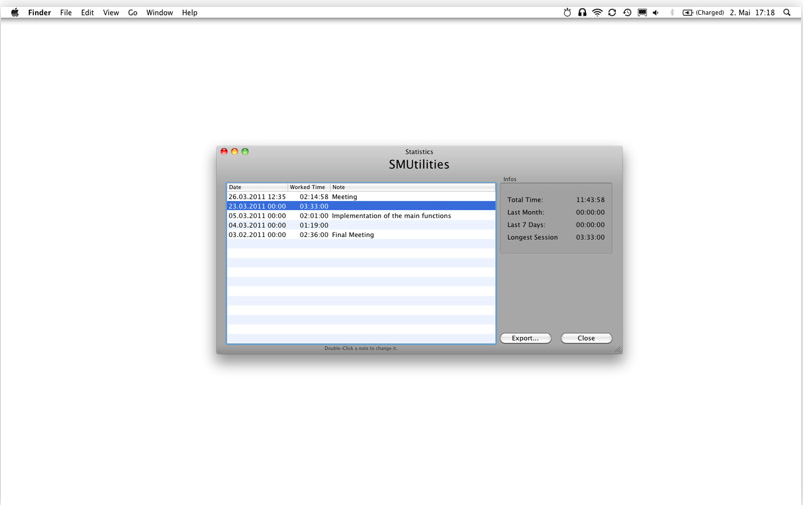803x505 pixels.
Task: Open the Wi-Fi status menu
Action: coord(597,12)
